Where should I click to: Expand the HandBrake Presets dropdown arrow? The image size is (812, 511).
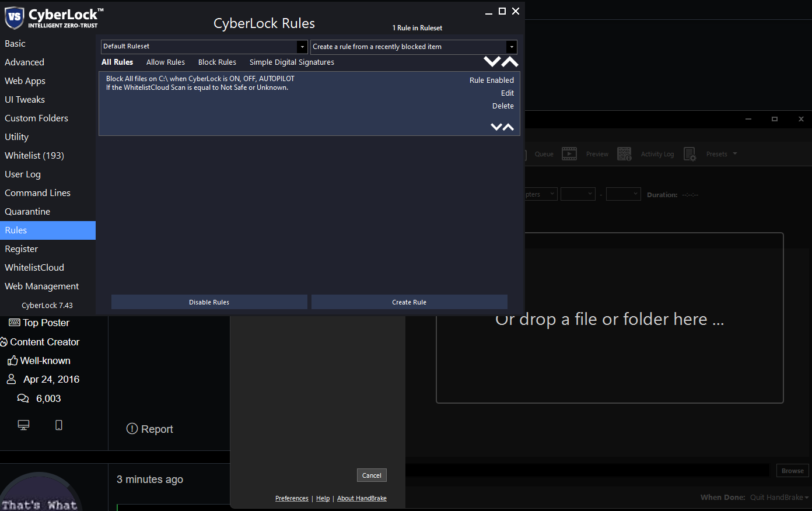point(735,154)
